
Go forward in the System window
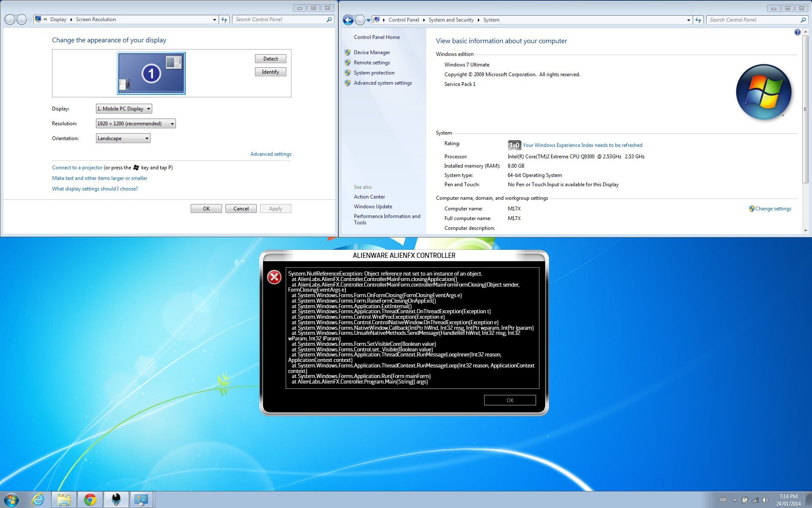360,20
